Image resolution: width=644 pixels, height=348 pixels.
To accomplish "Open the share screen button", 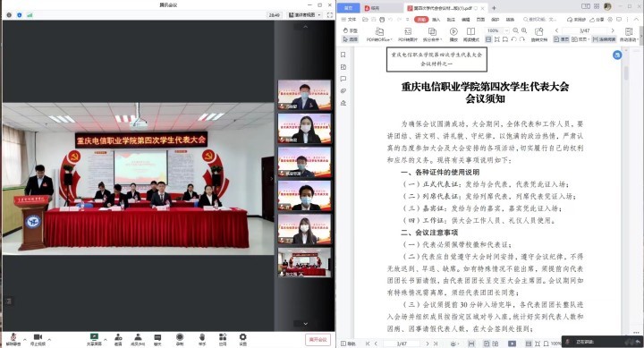I will [94, 339].
